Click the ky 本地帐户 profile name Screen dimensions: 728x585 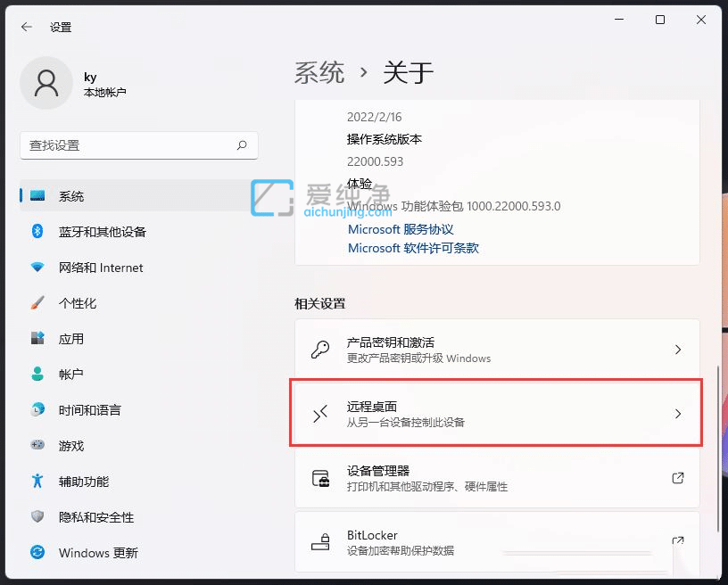coord(105,84)
